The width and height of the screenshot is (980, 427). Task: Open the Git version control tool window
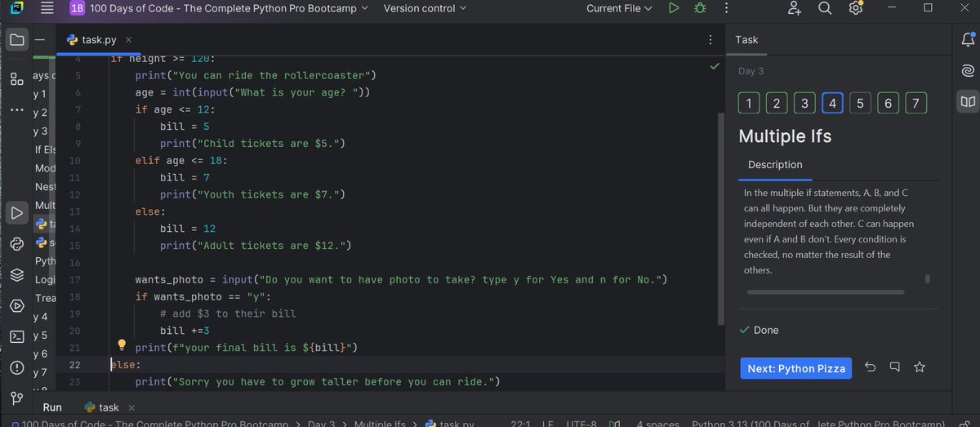pos(16,398)
